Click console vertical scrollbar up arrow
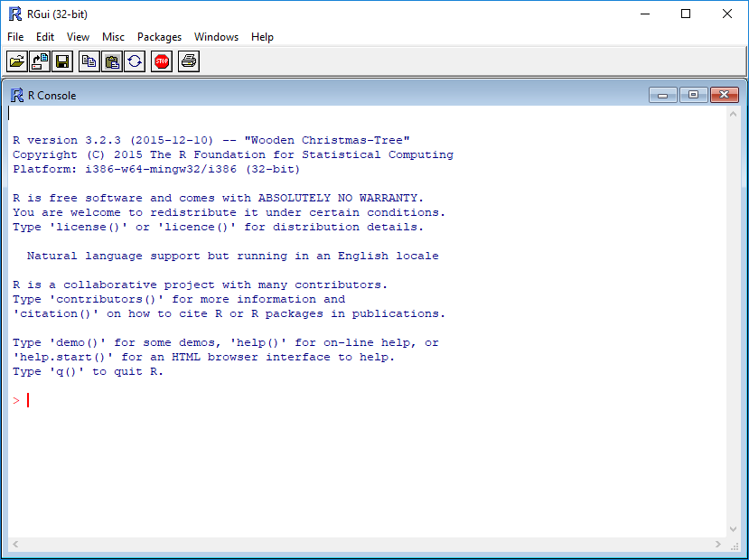 [x=734, y=114]
